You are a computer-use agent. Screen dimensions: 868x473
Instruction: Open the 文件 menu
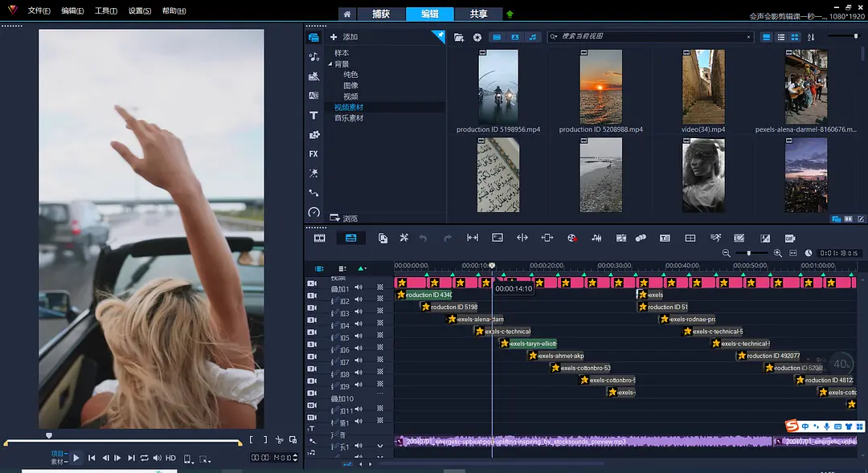pos(39,11)
